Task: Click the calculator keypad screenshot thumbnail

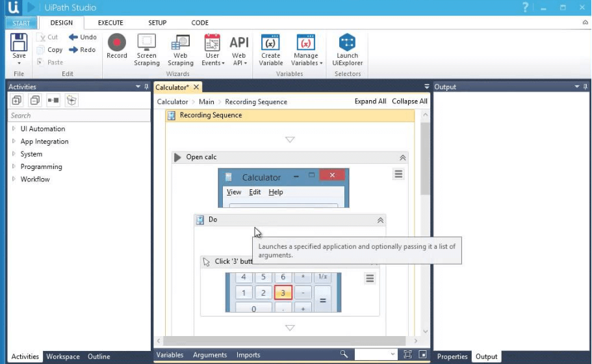Action: point(283,292)
